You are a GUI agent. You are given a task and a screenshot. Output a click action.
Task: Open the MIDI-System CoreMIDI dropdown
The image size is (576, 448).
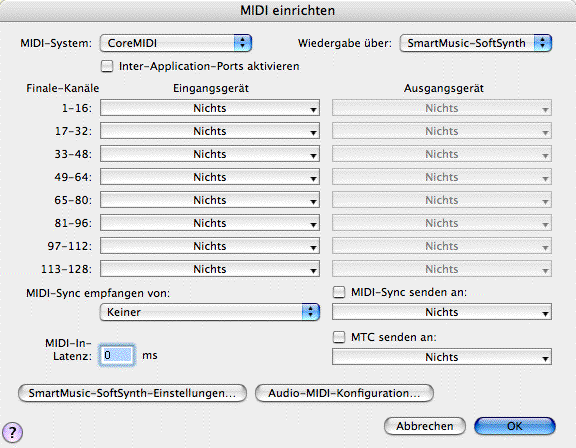[176, 43]
